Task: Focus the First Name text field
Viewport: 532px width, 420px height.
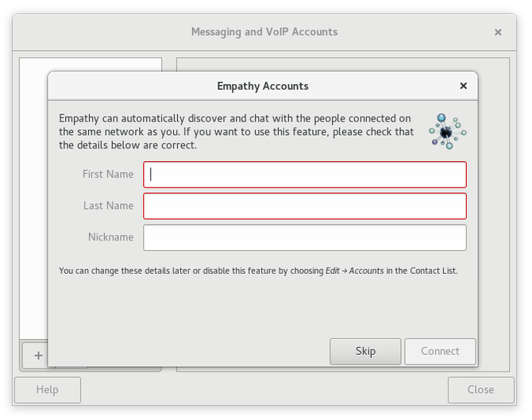Action: coord(305,175)
